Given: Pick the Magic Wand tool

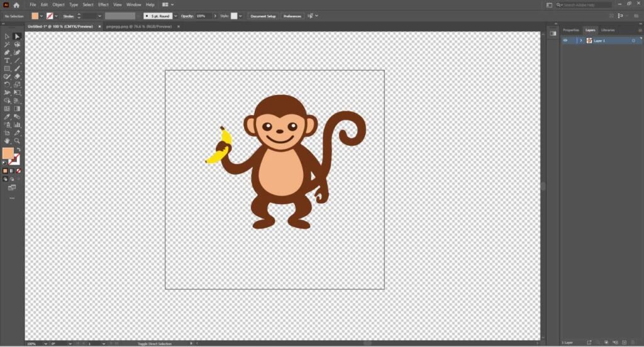Looking at the screenshot, I should click(7, 45).
